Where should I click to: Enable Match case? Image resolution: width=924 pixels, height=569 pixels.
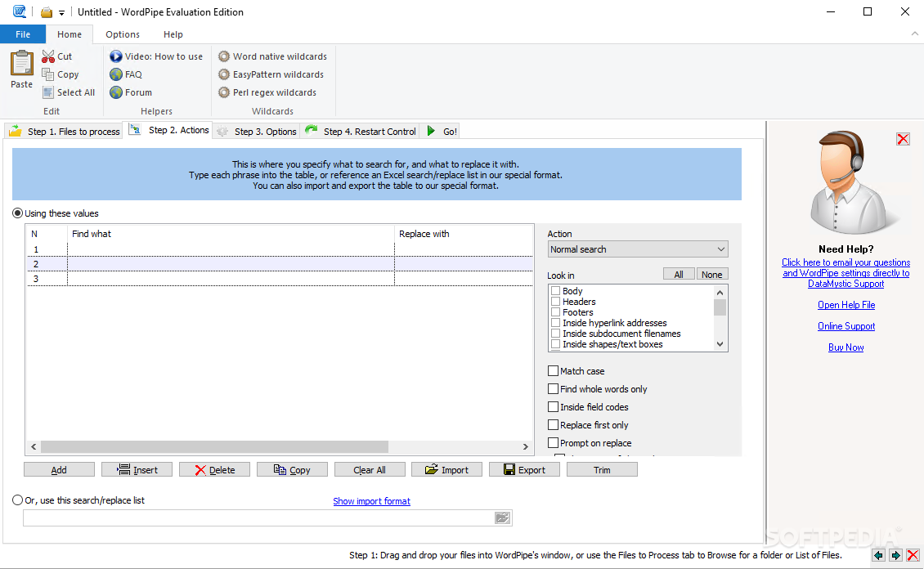point(553,371)
